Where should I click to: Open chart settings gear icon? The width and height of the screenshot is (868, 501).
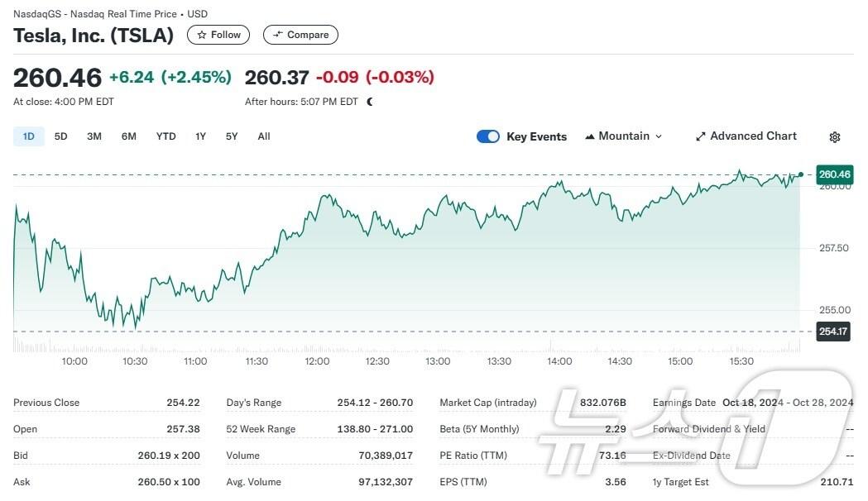[x=835, y=137]
